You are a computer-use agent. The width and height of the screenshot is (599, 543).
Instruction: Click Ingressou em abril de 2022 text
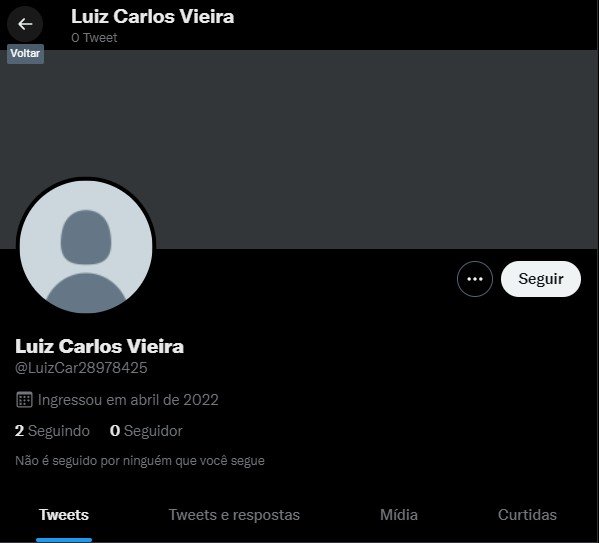coord(128,400)
